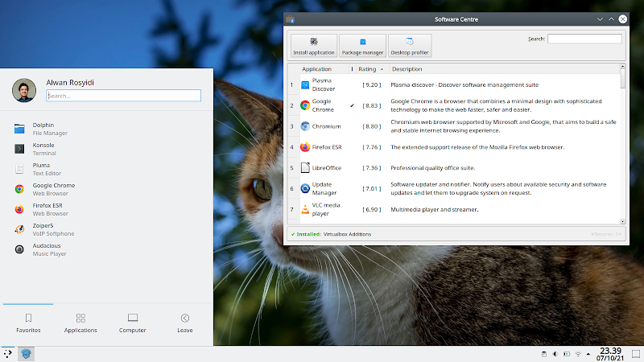
Task: Click the LibreOffice document icon
Action: pos(305,167)
